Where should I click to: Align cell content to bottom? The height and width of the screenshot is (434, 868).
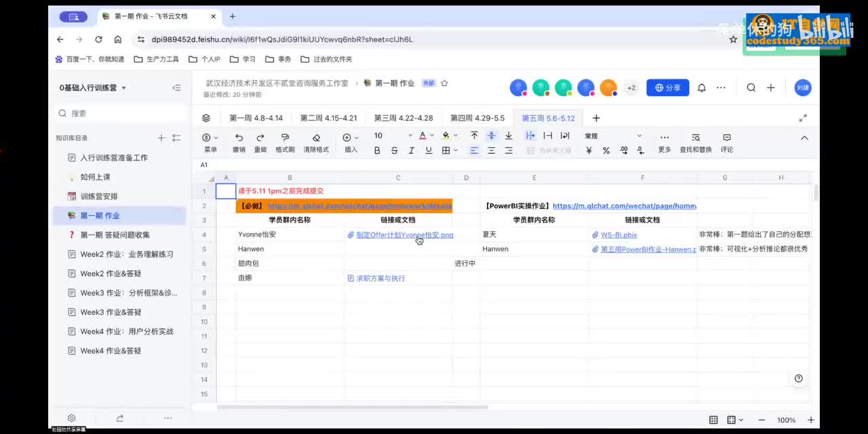(509, 136)
